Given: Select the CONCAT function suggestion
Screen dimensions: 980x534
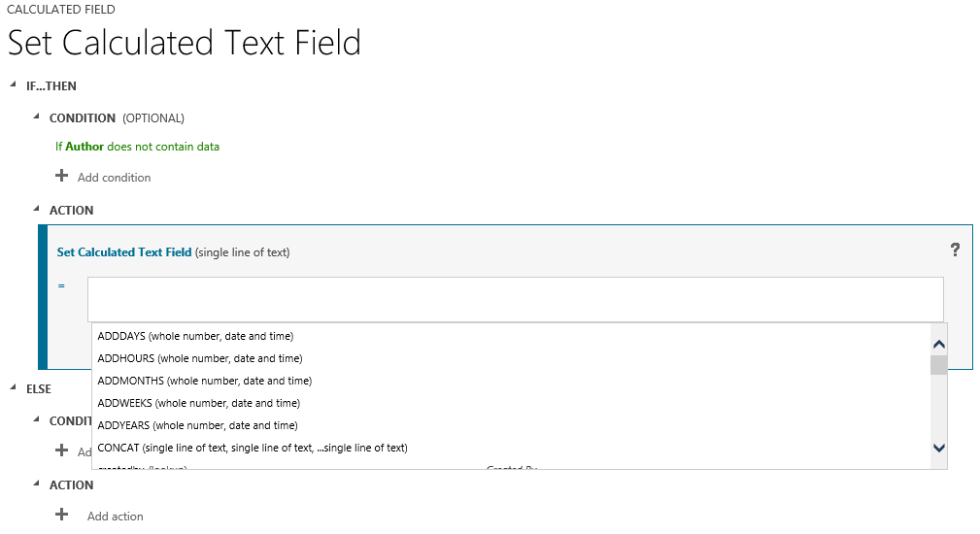Looking at the screenshot, I should [252, 448].
